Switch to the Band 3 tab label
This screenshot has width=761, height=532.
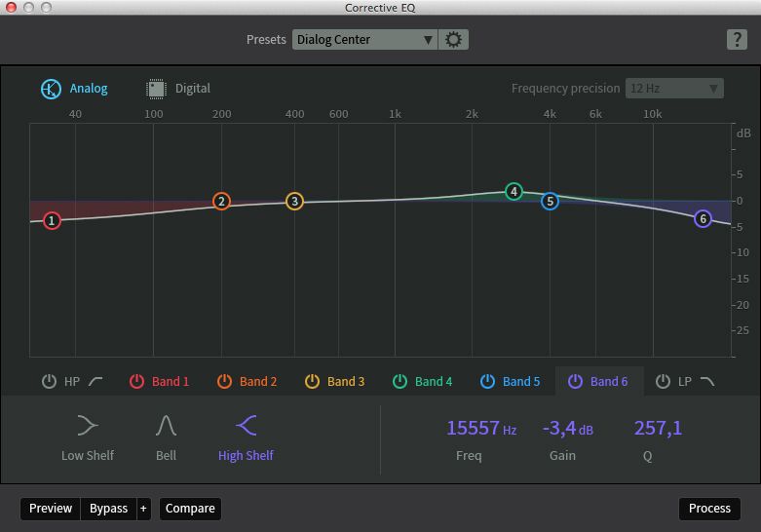click(x=346, y=382)
